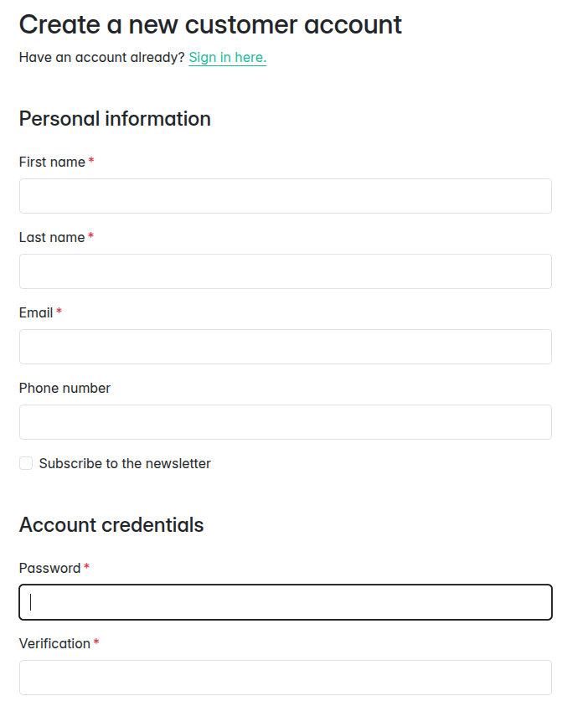Focus the Last name text box

coord(285,271)
